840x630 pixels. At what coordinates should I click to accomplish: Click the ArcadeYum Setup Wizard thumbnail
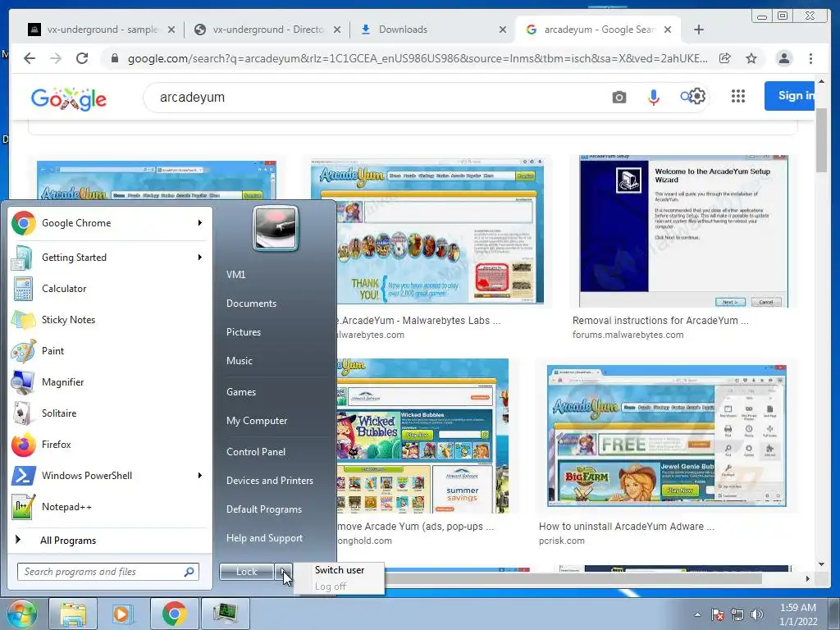(x=683, y=231)
